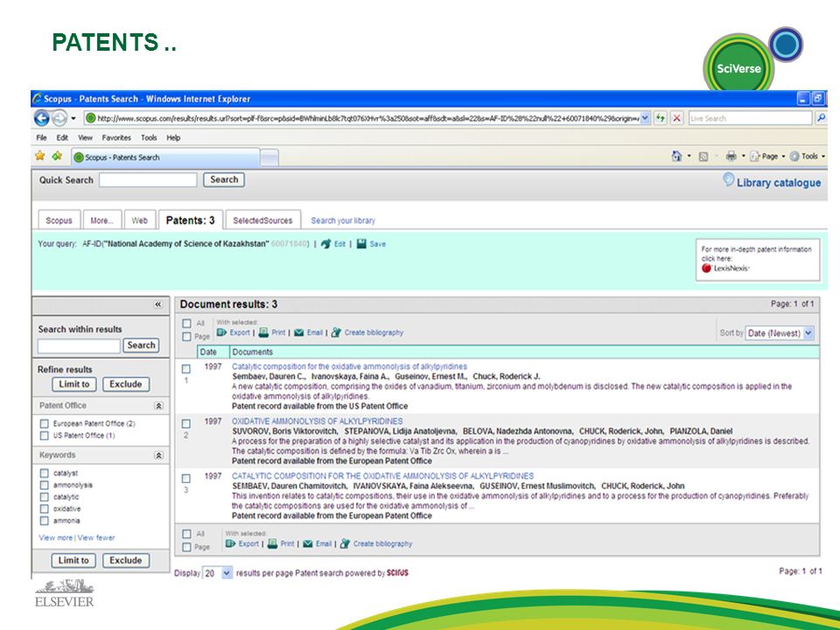The height and width of the screenshot is (630, 840).
Task: Click the View more keywords link
Action: [56, 537]
